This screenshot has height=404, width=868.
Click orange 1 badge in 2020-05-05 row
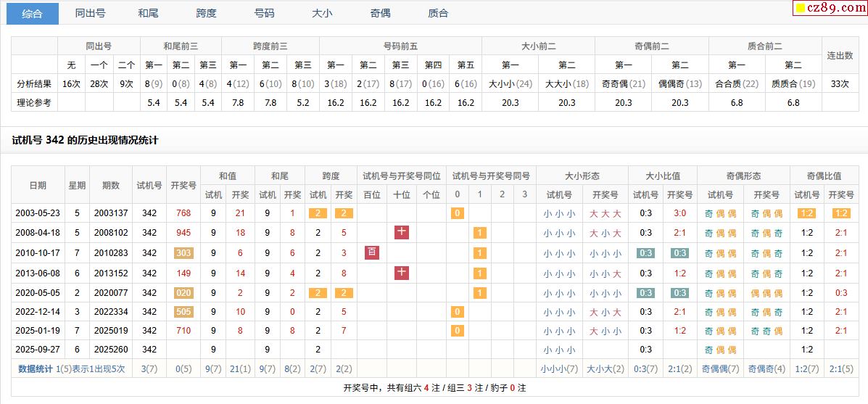(x=479, y=293)
